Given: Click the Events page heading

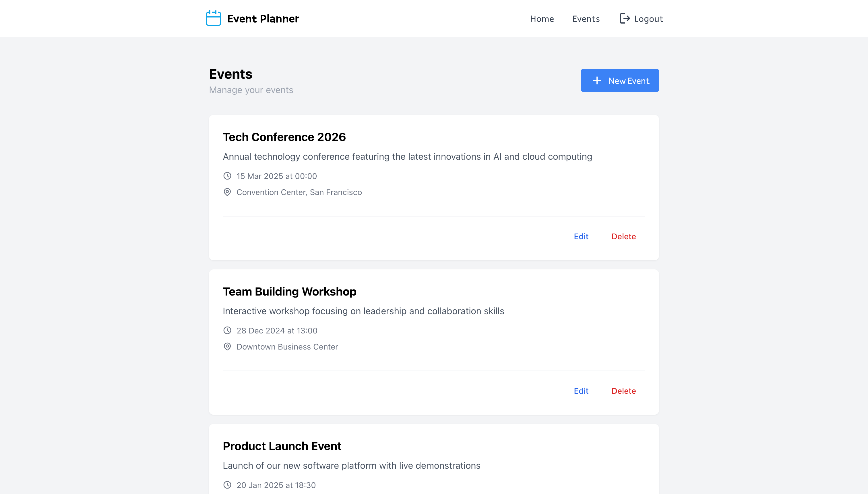Looking at the screenshot, I should (230, 74).
